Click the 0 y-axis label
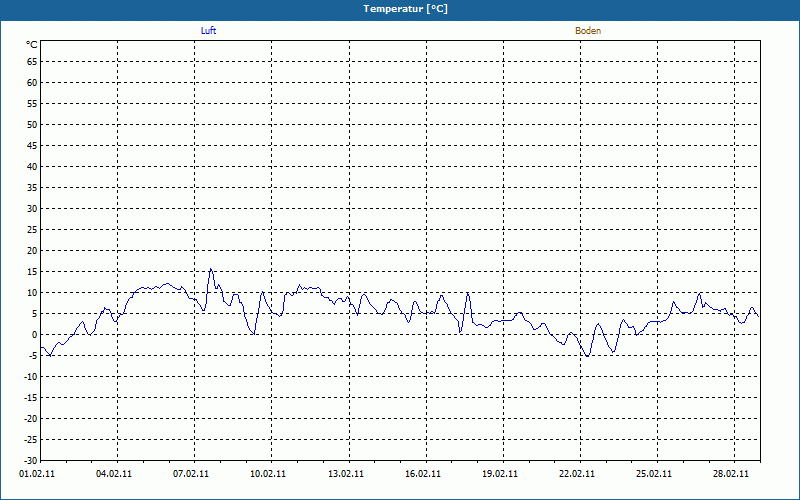The image size is (800, 500). point(35,335)
